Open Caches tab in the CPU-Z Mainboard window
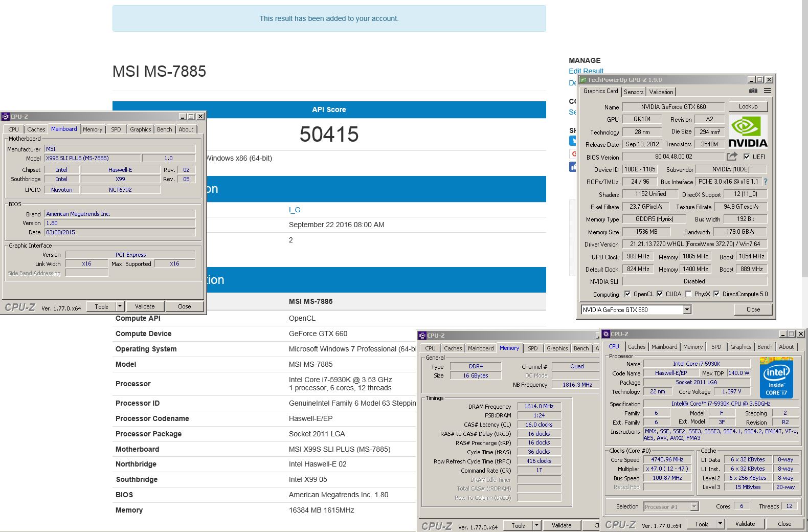The image size is (808, 532). [x=36, y=129]
